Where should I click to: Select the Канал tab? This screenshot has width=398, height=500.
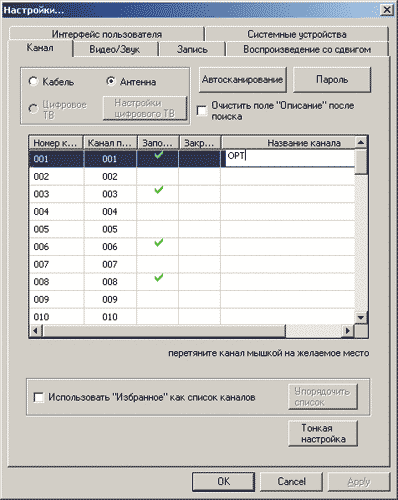(40, 48)
